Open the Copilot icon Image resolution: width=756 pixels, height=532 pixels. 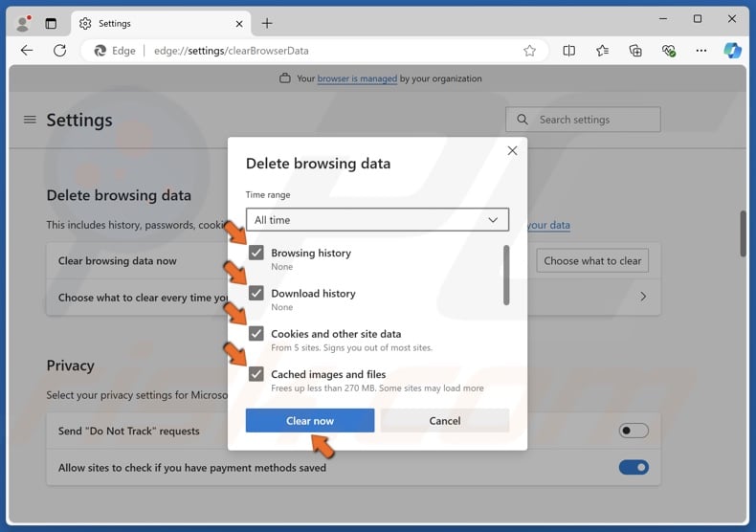tap(732, 50)
